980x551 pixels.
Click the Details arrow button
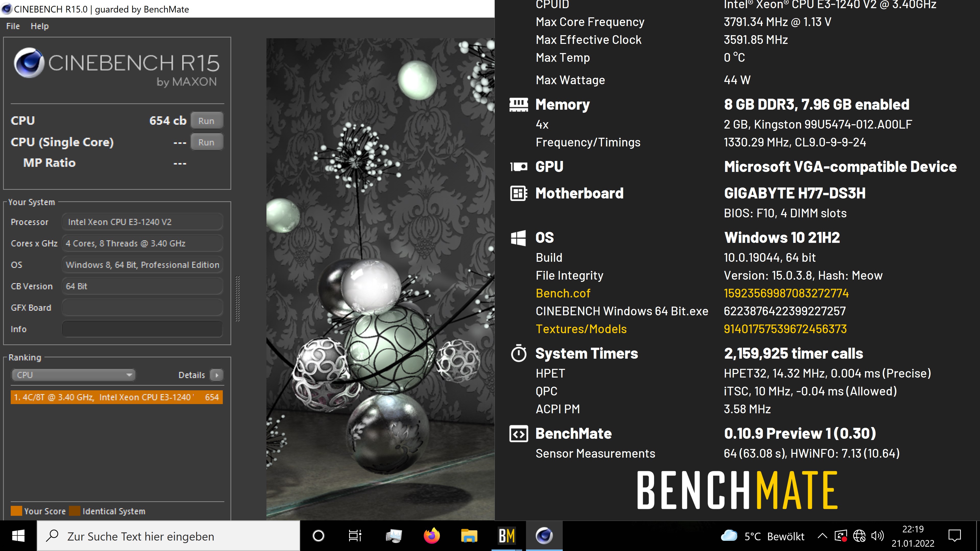tap(216, 375)
